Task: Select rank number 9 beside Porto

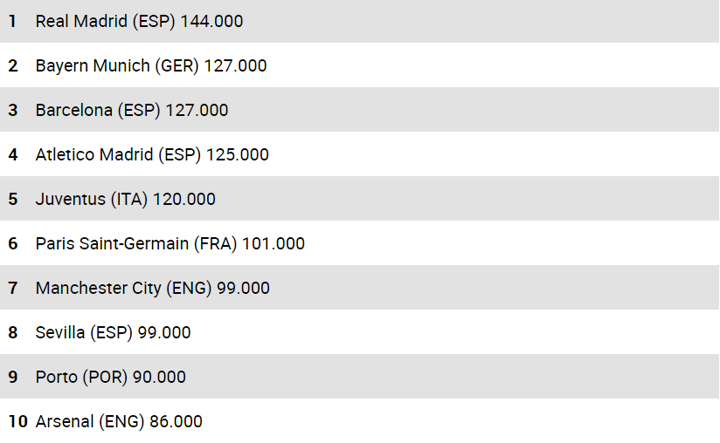Action: (x=13, y=377)
